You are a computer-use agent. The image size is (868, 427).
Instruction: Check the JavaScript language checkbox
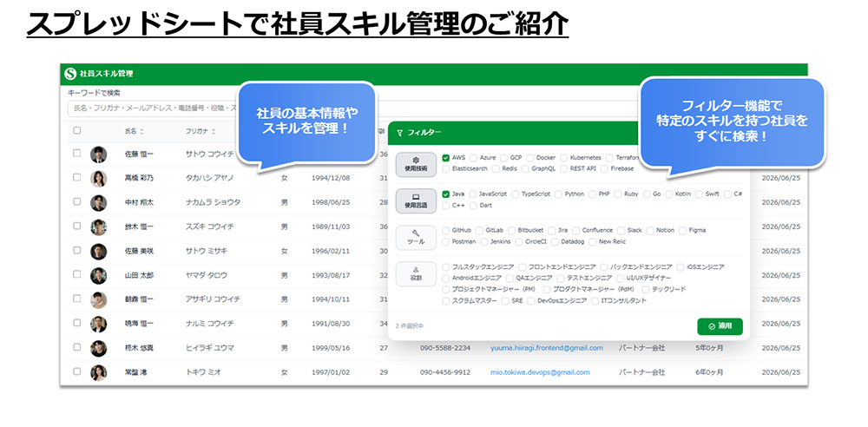tap(472, 194)
